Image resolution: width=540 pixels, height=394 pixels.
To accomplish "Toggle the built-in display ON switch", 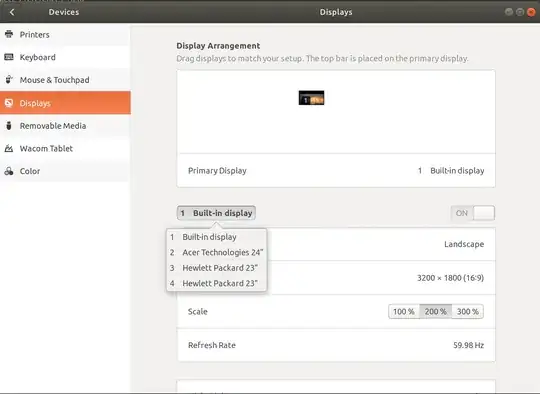I will 472,213.
